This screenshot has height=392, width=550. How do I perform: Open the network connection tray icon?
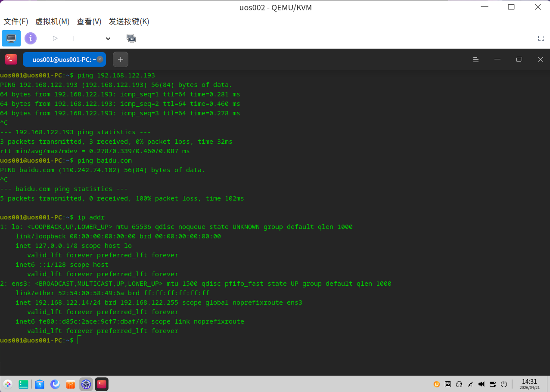click(x=470, y=384)
